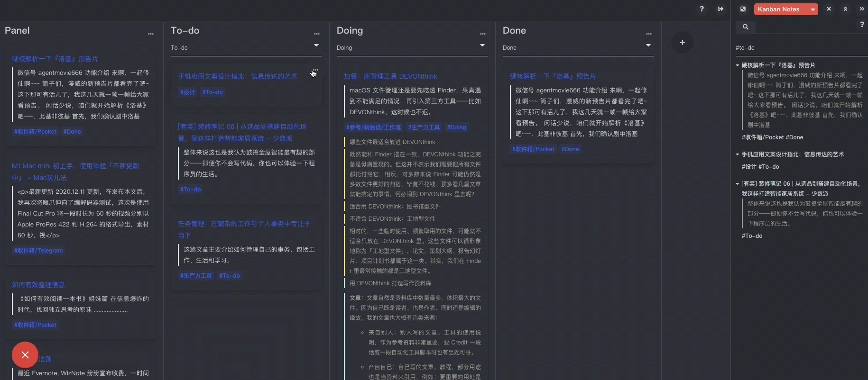868x380 pixels.
Task: Collapse the 手机应用文案设计指北 sidebar note
Action: pos(738,154)
